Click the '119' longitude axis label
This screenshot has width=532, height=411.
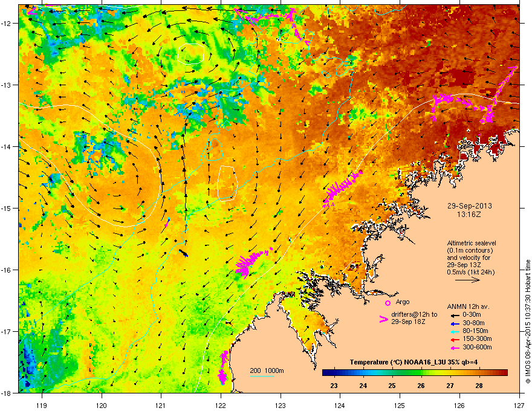tap(42, 405)
